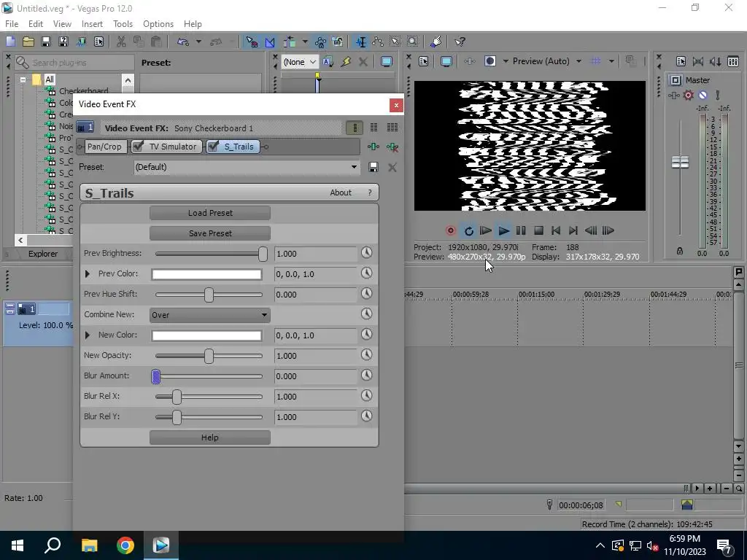Open the Auto Ripple mode dropdown arrow
This screenshot has height=560, width=747.
pyautogui.click(x=305, y=42)
